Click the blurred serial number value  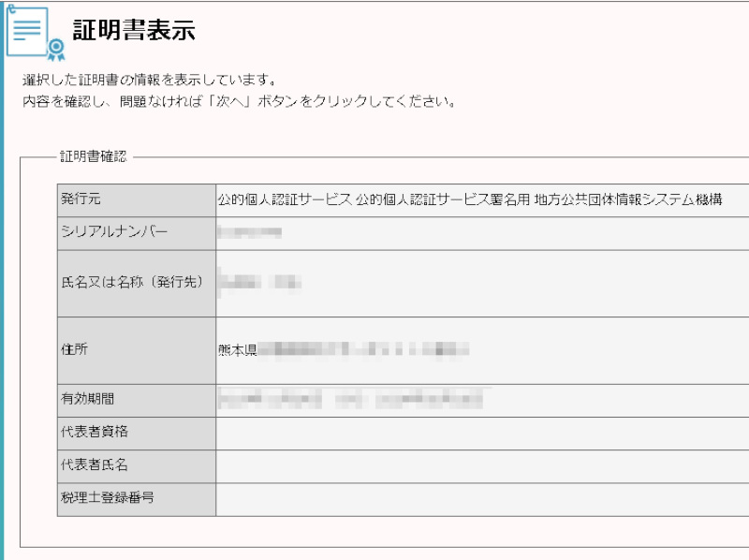coord(250,231)
